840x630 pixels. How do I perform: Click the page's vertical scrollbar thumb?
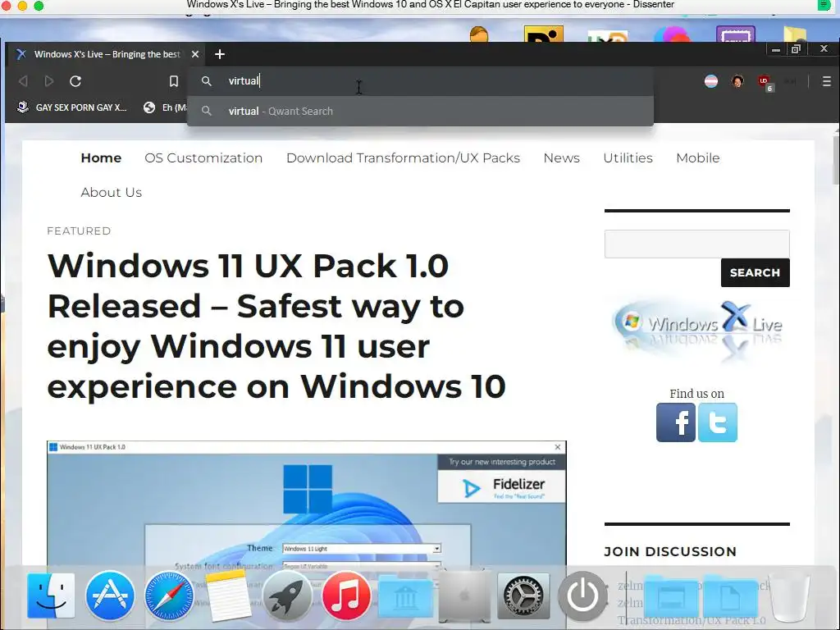click(836, 158)
